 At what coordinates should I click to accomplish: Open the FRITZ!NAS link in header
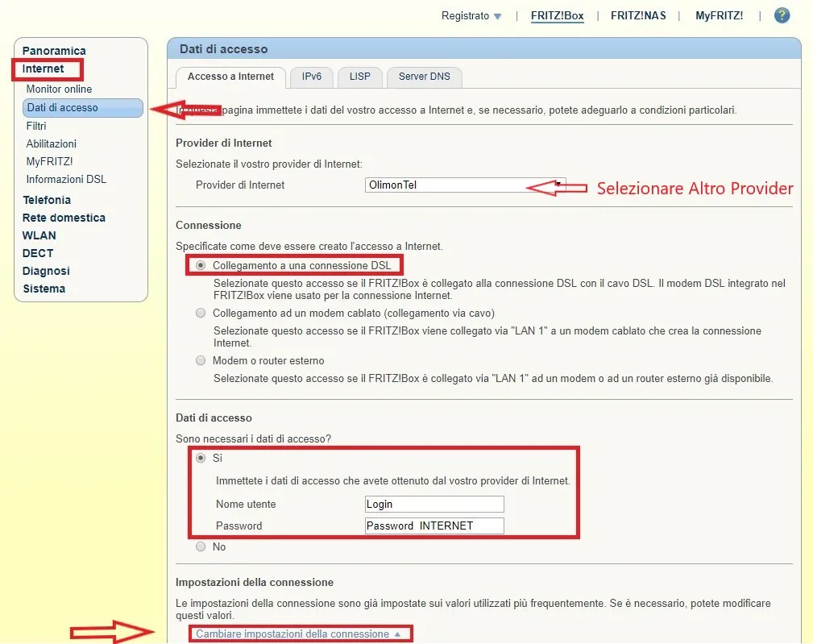638,15
